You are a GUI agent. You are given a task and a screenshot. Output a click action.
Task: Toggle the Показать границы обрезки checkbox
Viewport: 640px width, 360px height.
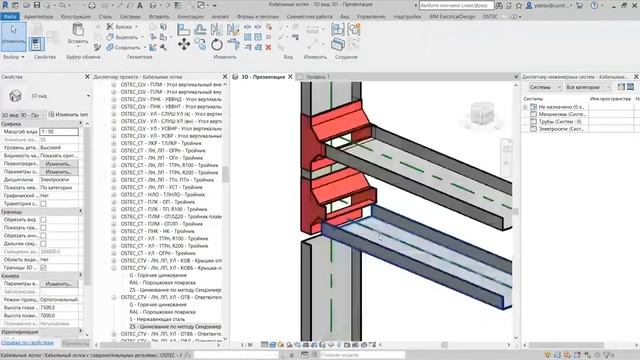[43, 228]
